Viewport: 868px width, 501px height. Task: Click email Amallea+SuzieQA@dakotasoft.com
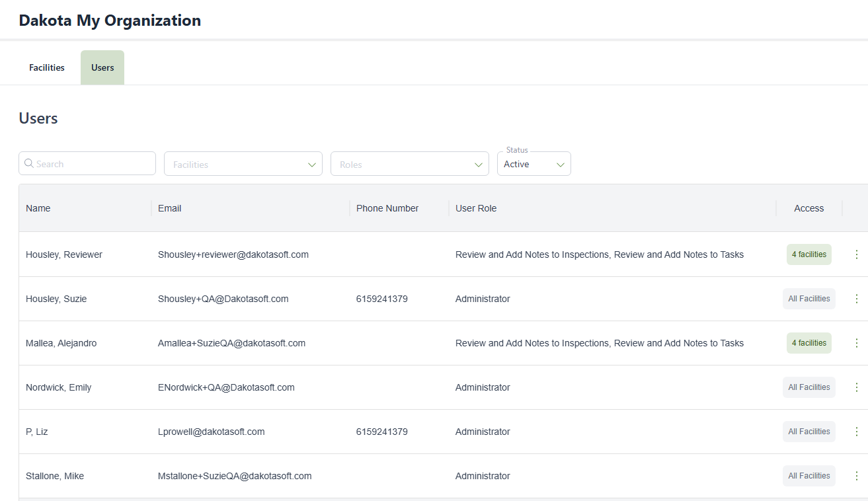[232, 343]
